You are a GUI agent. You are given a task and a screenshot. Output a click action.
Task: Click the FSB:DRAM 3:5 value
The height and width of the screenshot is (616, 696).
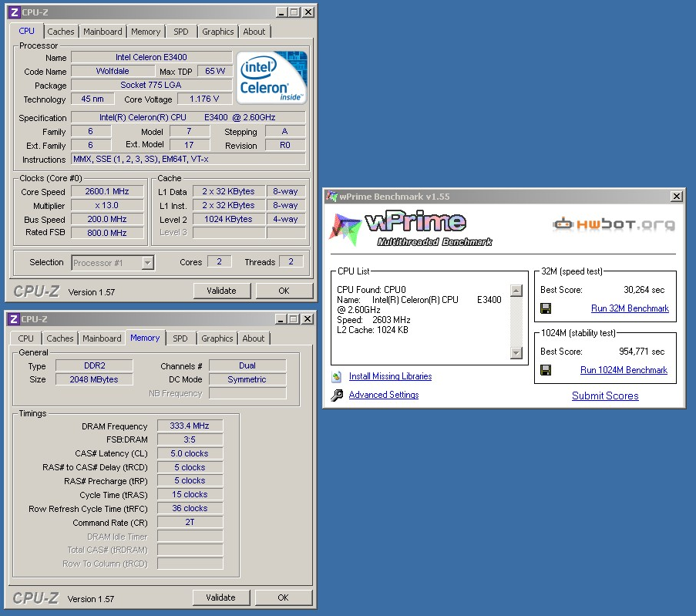[190, 439]
